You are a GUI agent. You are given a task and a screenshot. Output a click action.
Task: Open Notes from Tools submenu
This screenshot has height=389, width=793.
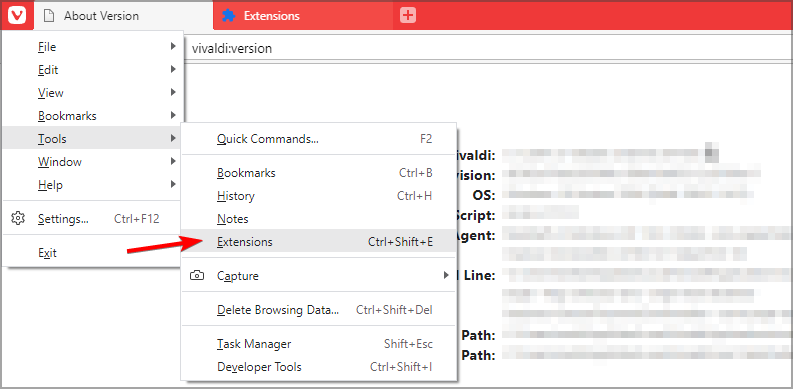319,219
